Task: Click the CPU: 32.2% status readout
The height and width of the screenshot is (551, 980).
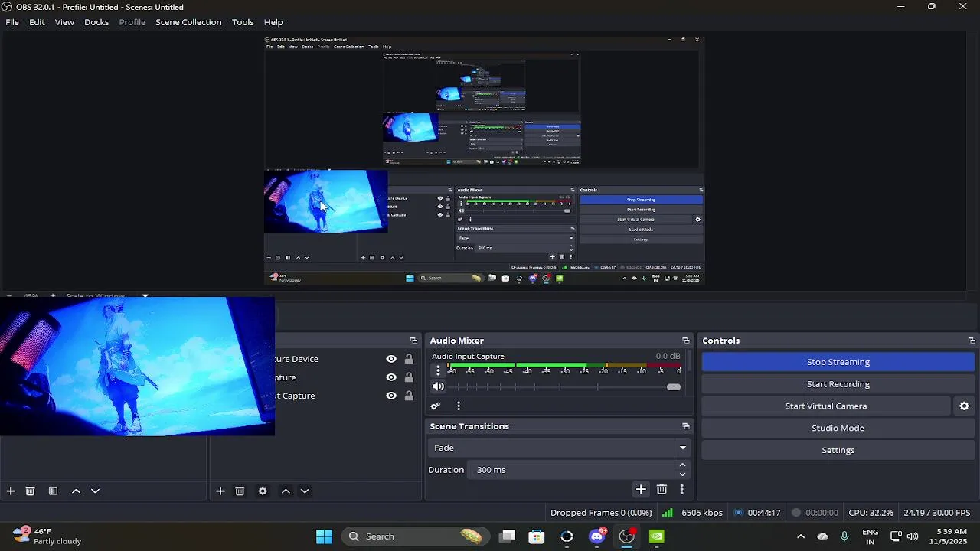Action: click(871, 513)
